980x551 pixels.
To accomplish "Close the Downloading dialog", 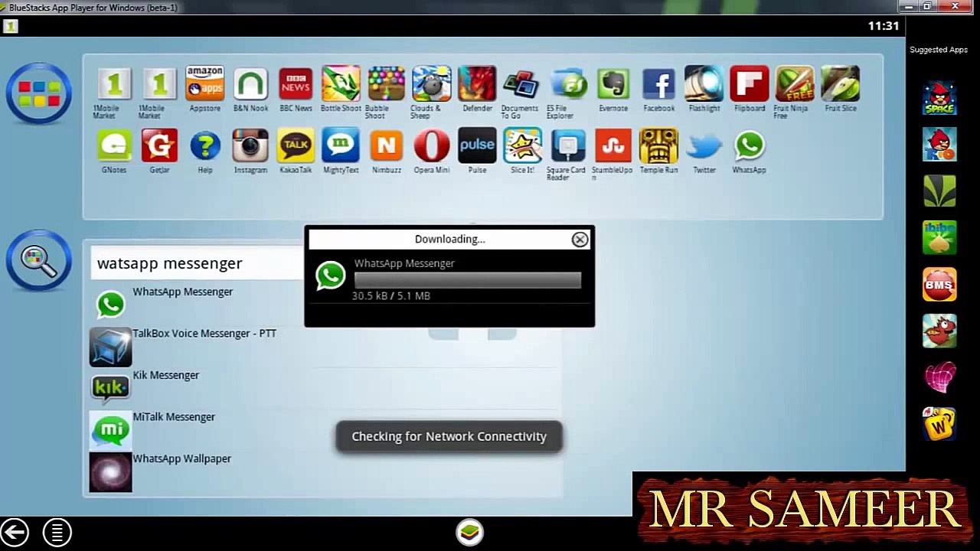I will pyautogui.click(x=580, y=240).
